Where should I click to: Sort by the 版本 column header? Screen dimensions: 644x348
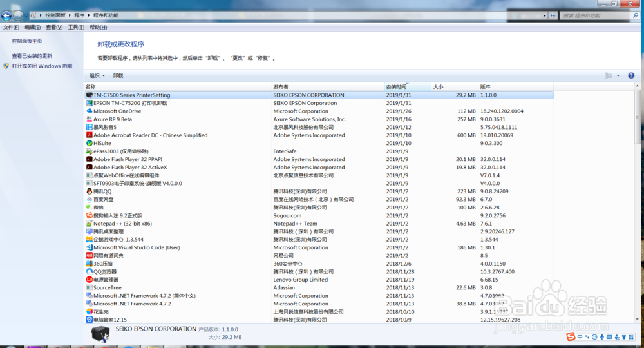[516, 87]
